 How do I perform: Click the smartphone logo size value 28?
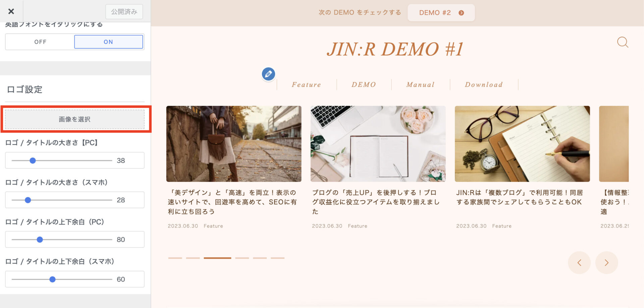(121, 200)
